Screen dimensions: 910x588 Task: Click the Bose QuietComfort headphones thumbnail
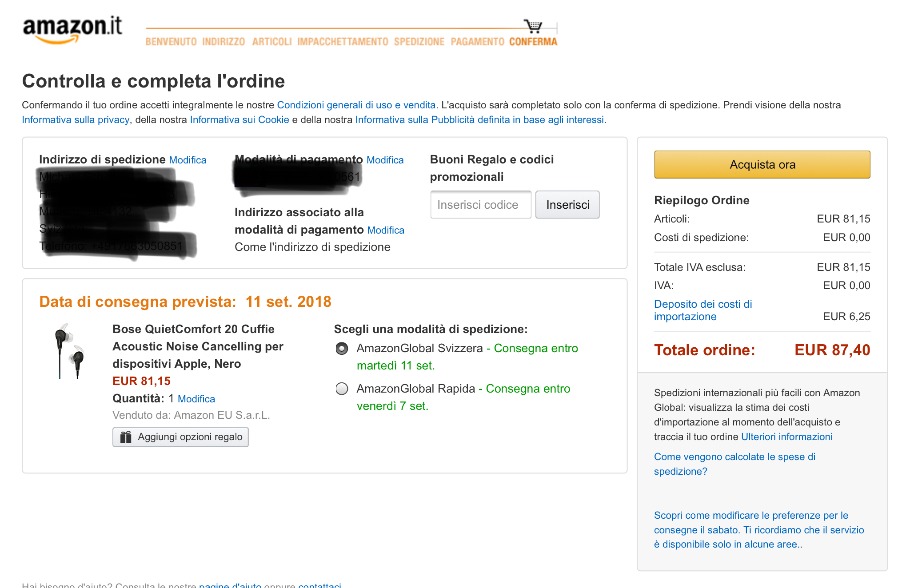[x=69, y=351]
